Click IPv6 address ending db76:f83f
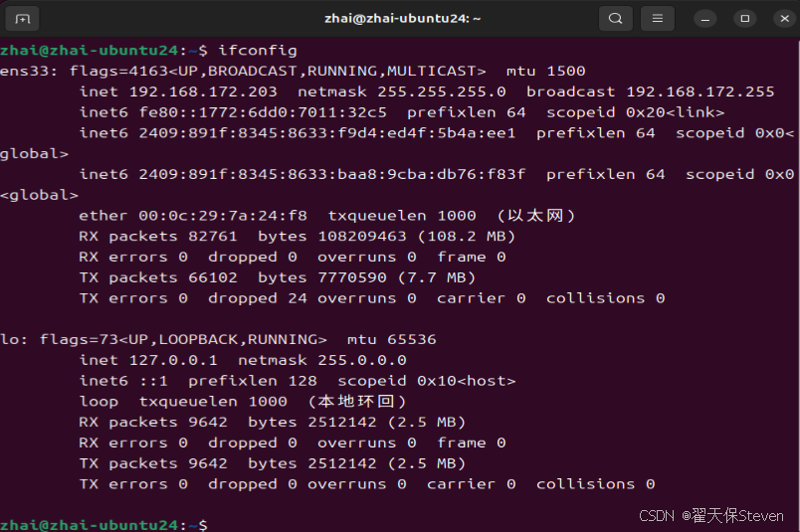Image resolution: width=800 pixels, height=532 pixels. tap(332, 174)
